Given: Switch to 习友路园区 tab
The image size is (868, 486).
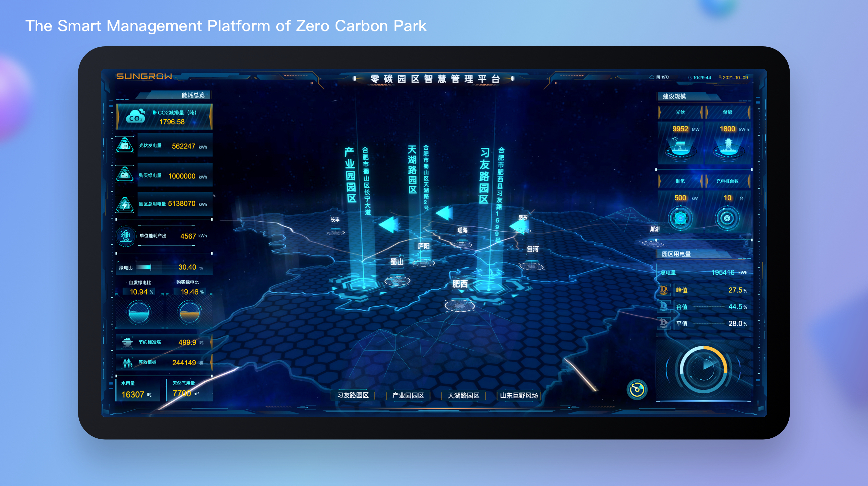Looking at the screenshot, I should coord(353,395).
